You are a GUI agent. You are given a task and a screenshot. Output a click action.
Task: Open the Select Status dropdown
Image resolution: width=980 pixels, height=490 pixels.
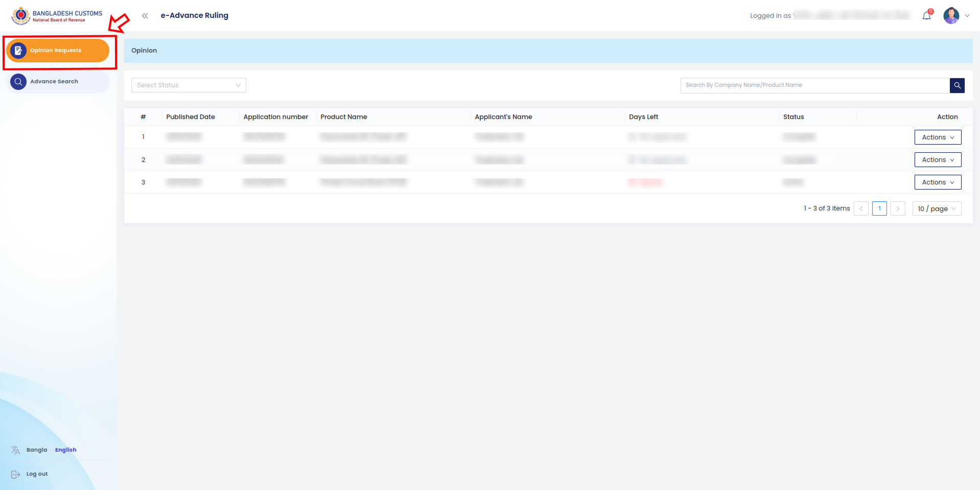pos(189,85)
